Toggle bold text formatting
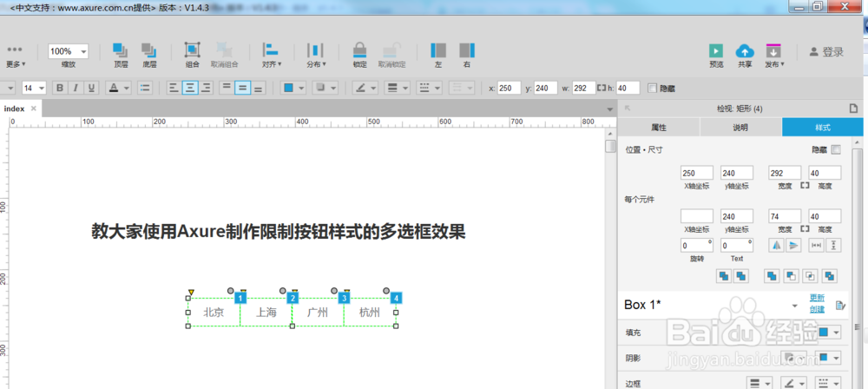The height and width of the screenshot is (389, 868). [x=61, y=88]
